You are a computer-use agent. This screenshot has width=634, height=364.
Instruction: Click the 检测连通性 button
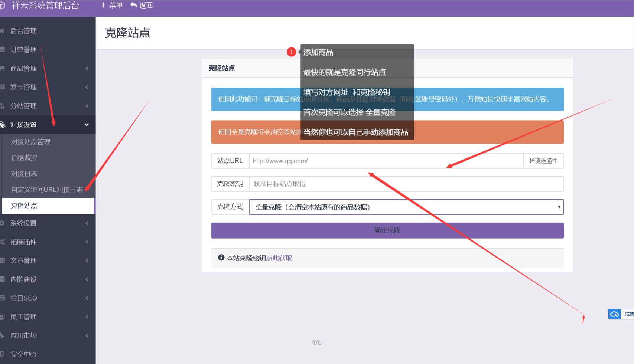(543, 161)
